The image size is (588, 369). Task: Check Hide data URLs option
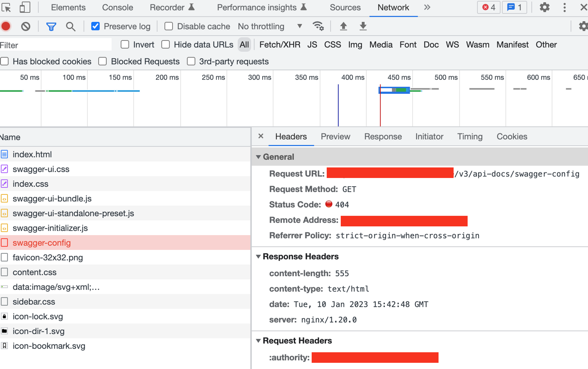point(166,44)
